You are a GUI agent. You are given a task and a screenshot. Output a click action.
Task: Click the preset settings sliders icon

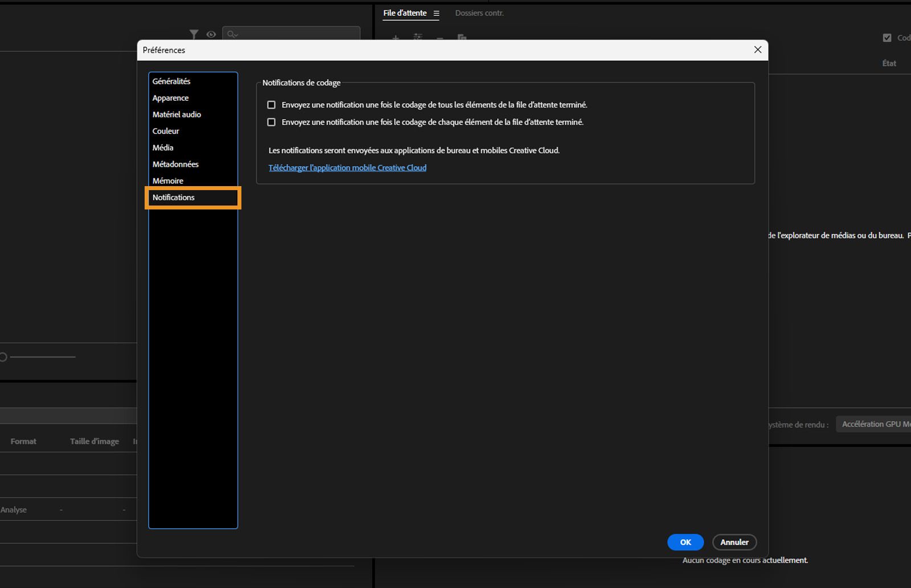point(417,36)
